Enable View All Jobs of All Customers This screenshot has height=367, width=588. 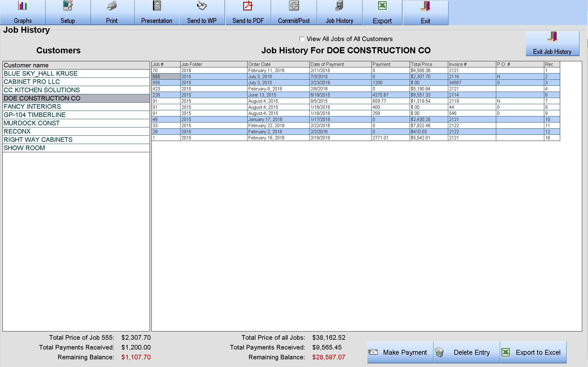point(302,39)
